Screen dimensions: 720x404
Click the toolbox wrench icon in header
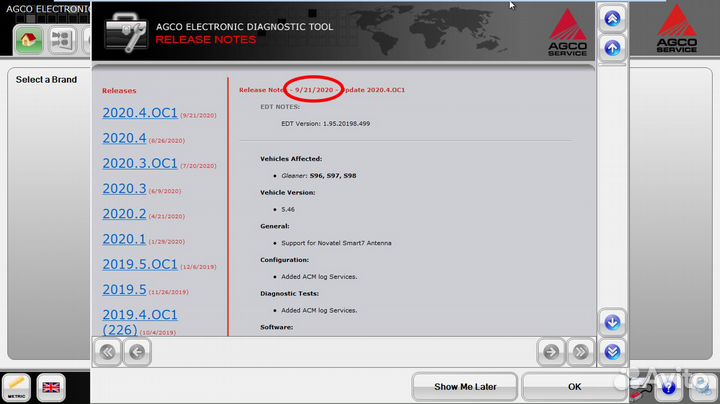(125, 33)
